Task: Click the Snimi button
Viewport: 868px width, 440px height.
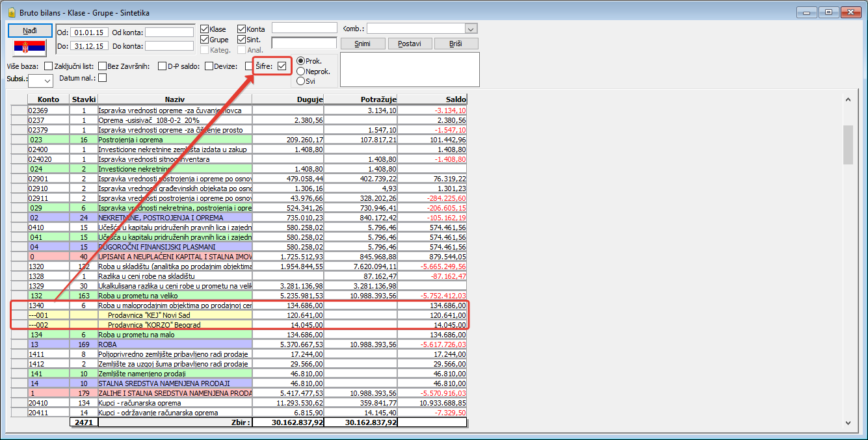Action: (363, 44)
